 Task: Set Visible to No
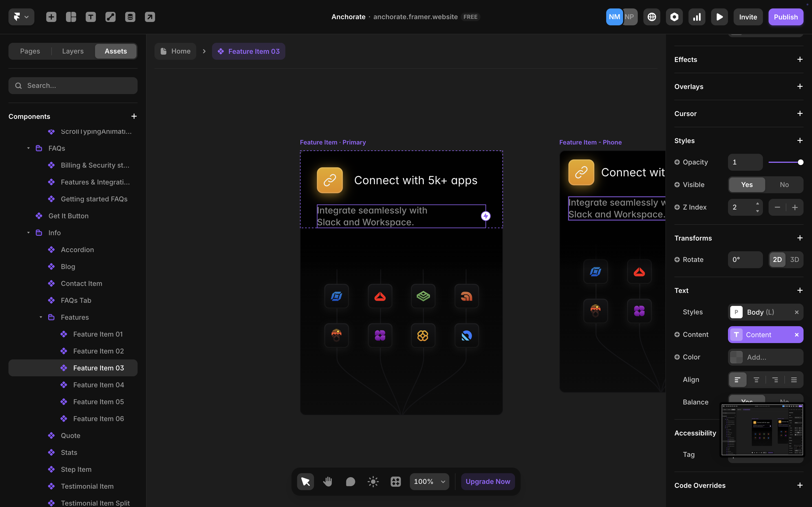click(784, 184)
